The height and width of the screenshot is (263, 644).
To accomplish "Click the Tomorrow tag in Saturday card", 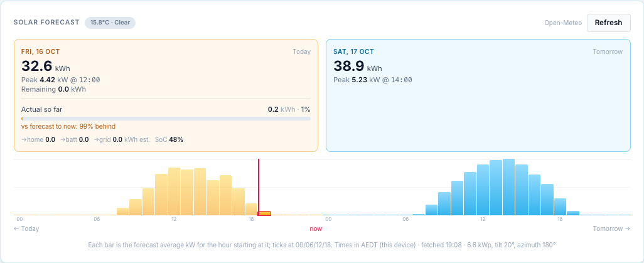I will pos(608,51).
